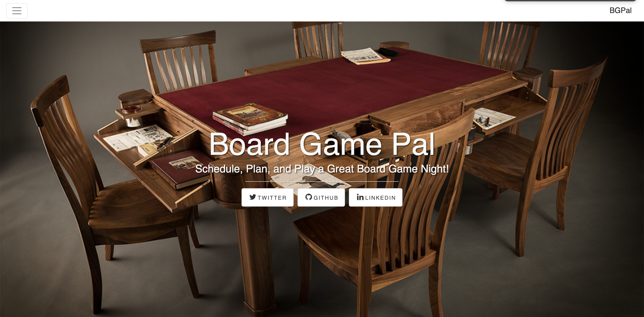Image resolution: width=644 pixels, height=317 pixels.
Task: Go to the BGPal brand link
Action: pos(620,11)
